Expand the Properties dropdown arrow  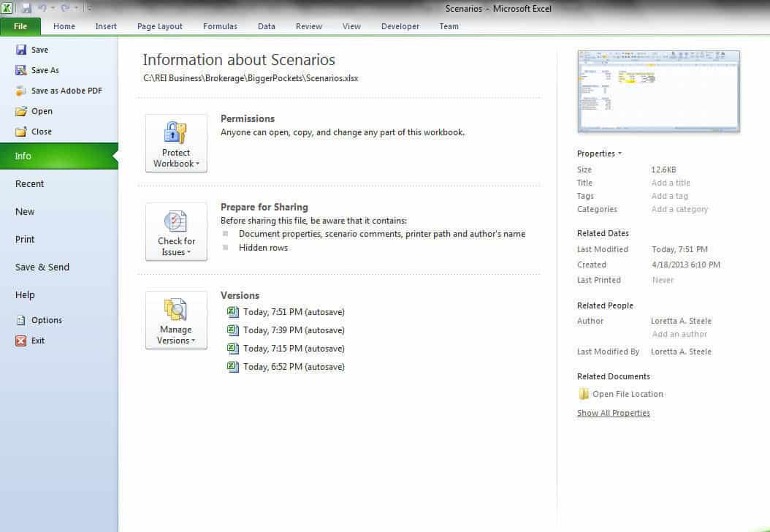[x=620, y=153]
